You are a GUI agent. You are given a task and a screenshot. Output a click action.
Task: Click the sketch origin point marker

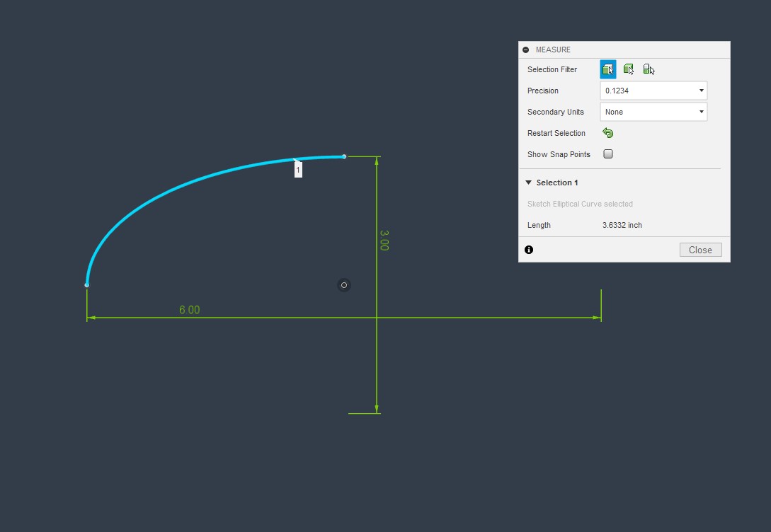[x=343, y=285]
